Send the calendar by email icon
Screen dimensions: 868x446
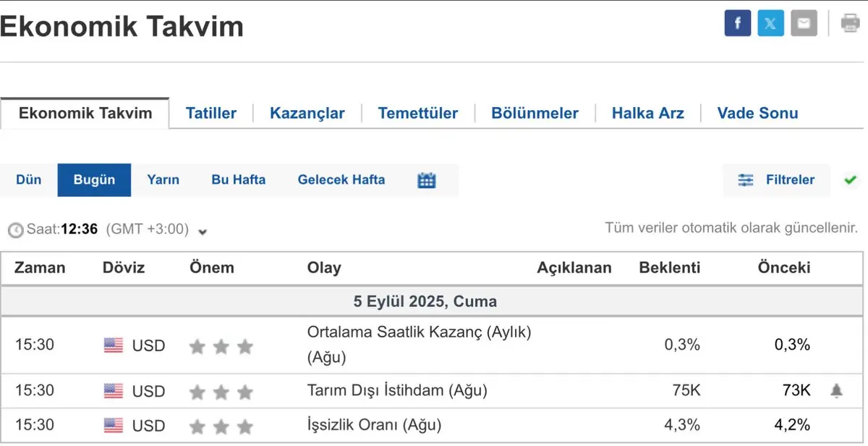tap(804, 24)
